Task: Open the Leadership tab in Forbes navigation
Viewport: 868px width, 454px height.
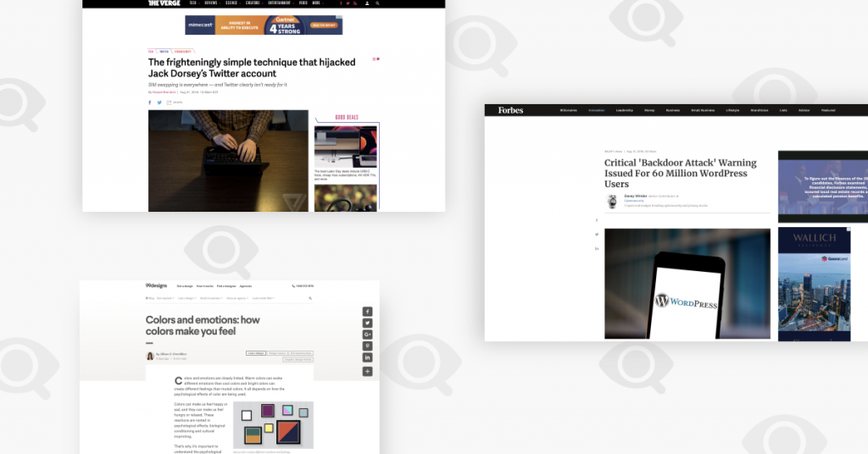Action: tap(624, 110)
